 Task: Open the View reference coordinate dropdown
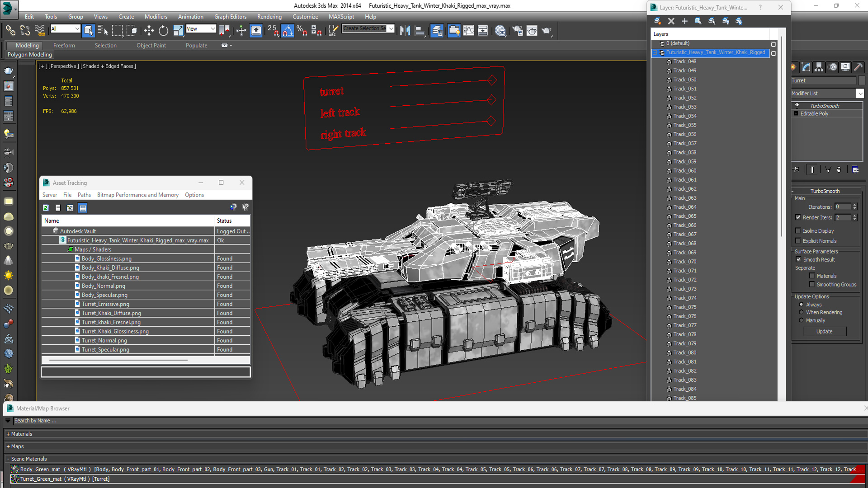tap(212, 28)
